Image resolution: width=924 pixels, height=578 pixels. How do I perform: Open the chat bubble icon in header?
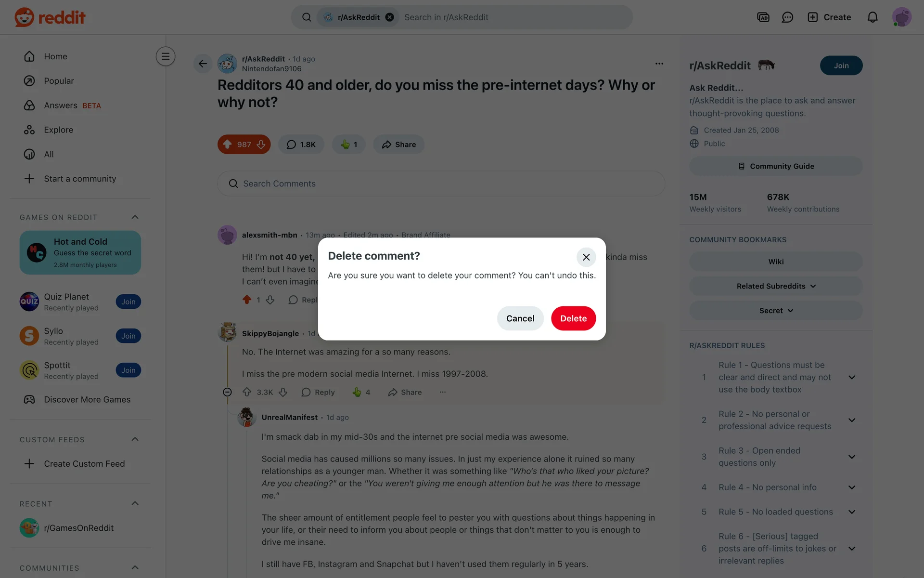[787, 17]
